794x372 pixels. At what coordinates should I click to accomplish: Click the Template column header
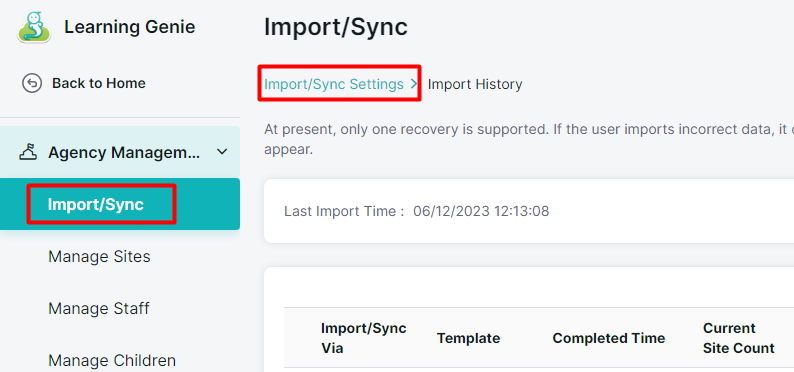[x=468, y=338]
